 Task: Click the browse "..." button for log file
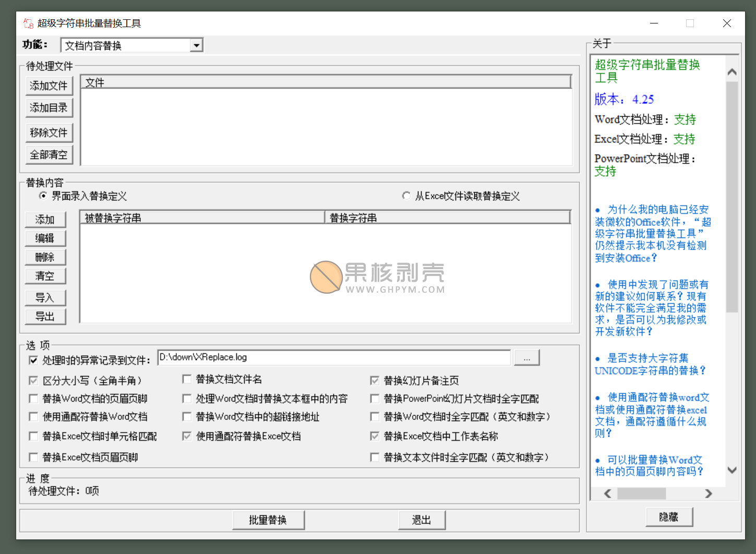point(526,358)
